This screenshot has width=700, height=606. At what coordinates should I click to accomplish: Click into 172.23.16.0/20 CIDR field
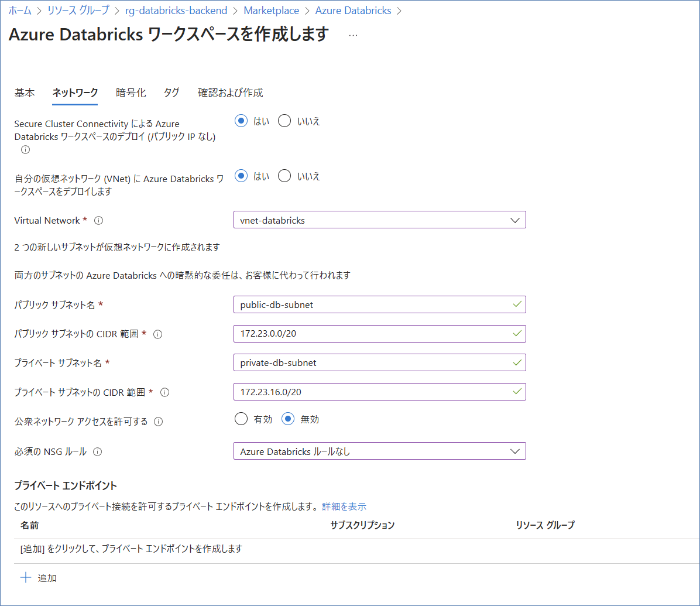(379, 392)
